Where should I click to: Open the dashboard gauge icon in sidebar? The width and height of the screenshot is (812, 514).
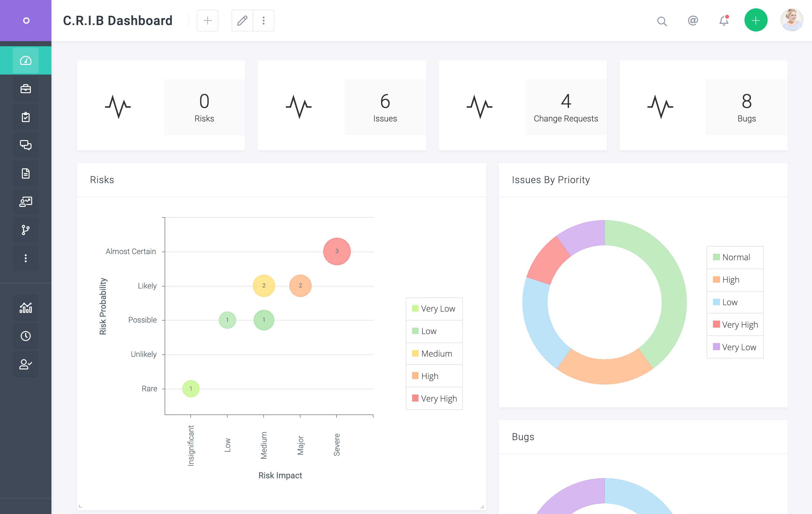point(26,61)
